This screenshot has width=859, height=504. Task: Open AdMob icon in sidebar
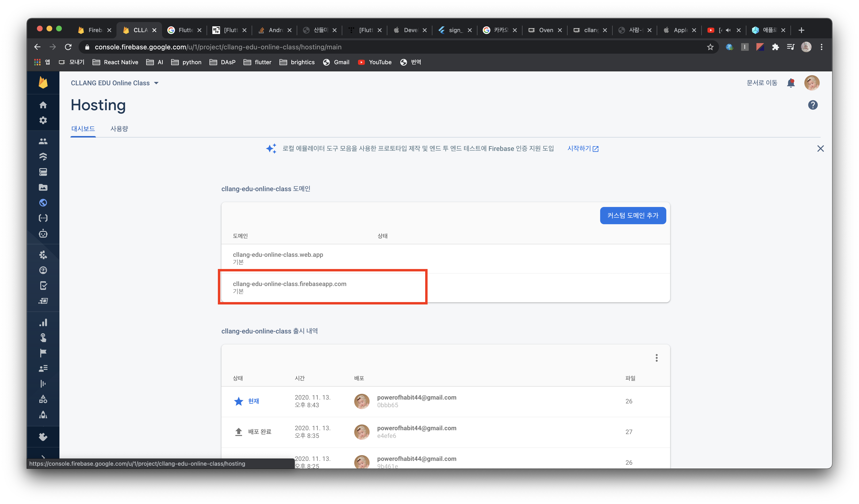(43, 415)
